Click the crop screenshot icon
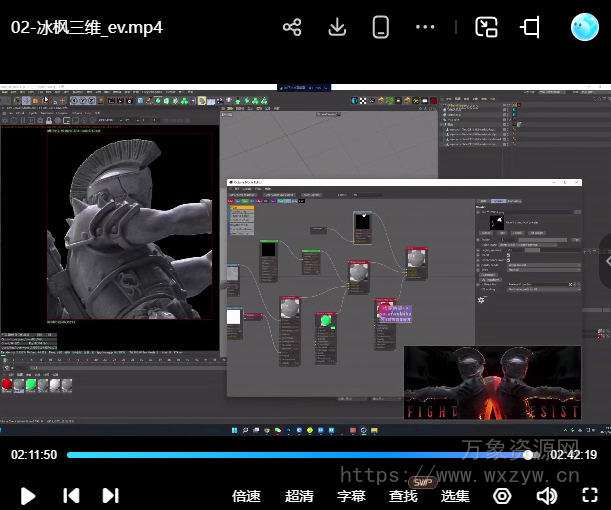Image resolution: width=611 pixels, height=510 pixels. 531,27
